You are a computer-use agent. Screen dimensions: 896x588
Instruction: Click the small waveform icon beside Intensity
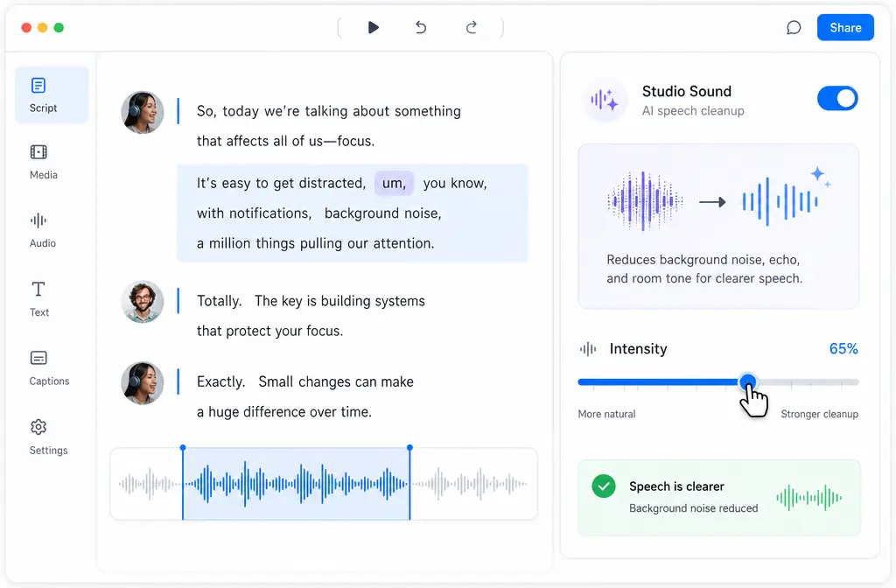tap(588, 348)
